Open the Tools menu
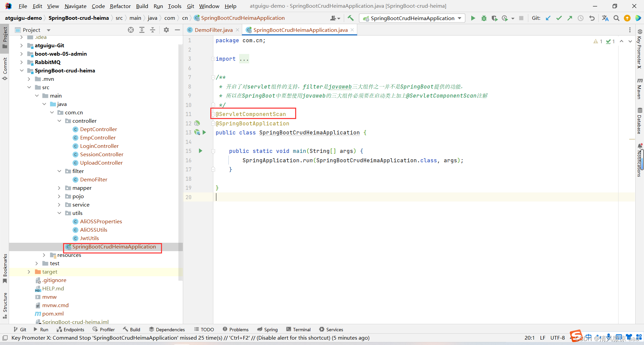Image resolution: width=644 pixels, height=345 pixels. click(x=174, y=6)
